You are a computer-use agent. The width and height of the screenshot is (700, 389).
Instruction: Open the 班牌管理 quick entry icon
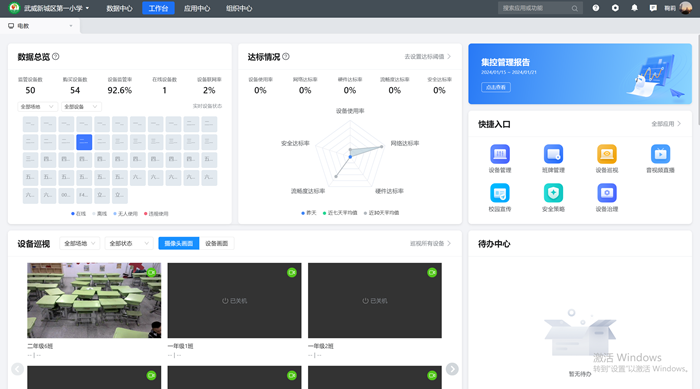click(x=553, y=155)
